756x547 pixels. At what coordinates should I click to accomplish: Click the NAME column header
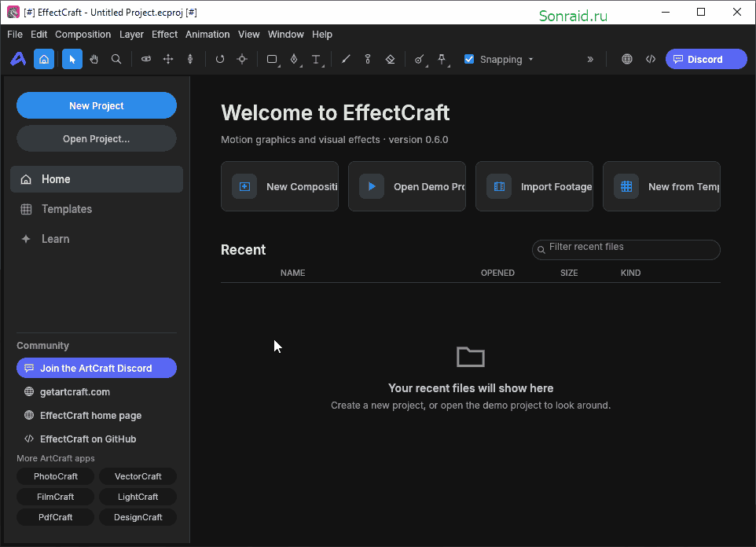coord(292,273)
